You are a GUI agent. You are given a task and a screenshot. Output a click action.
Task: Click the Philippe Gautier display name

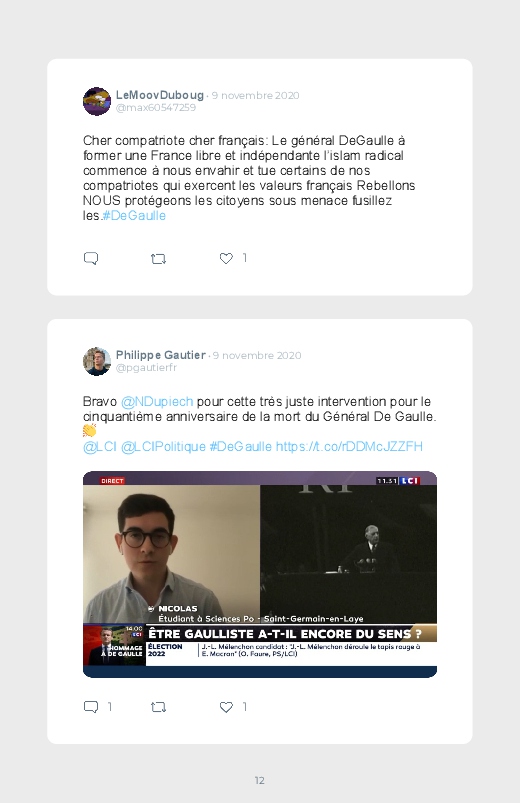(161, 355)
